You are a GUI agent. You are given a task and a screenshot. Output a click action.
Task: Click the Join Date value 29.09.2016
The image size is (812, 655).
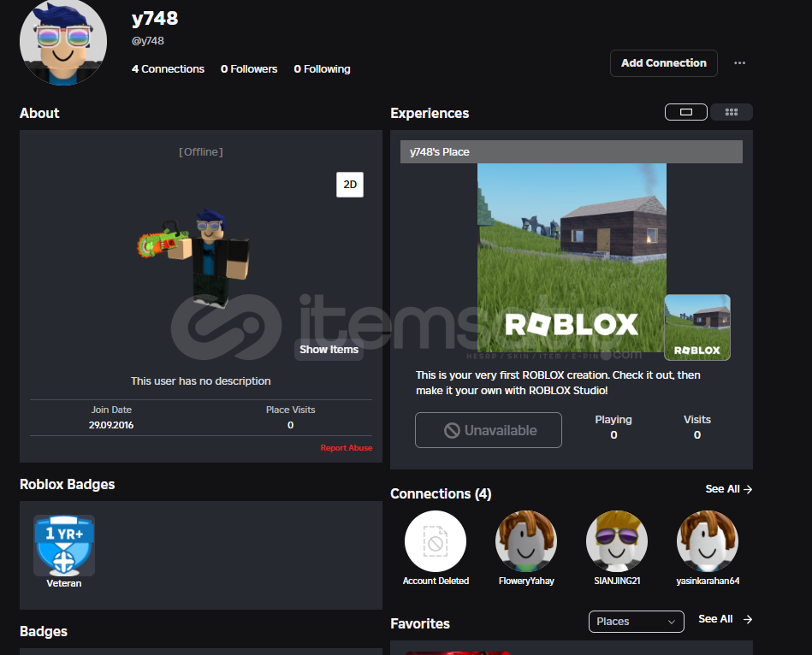(x=111, y=425)
